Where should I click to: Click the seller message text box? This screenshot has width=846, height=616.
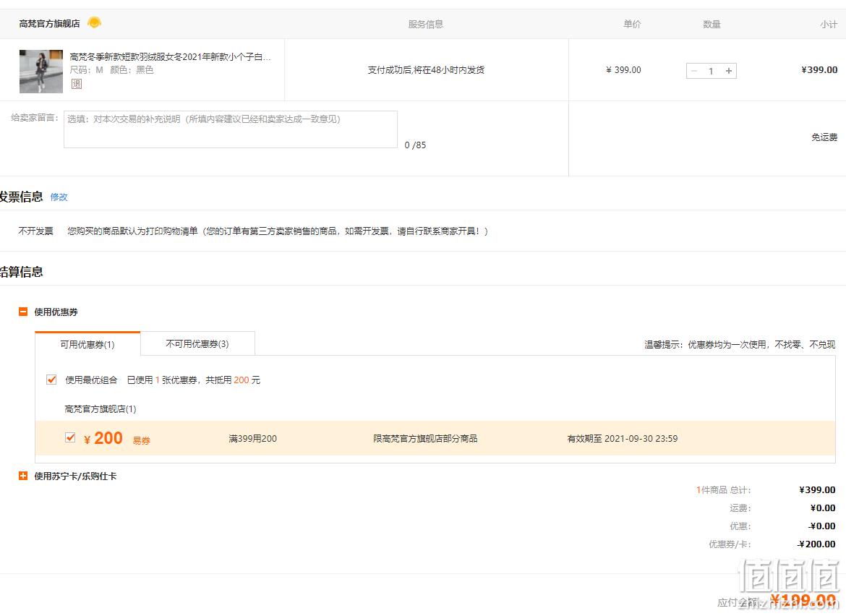pyautogui.click(x=231, y=129)
